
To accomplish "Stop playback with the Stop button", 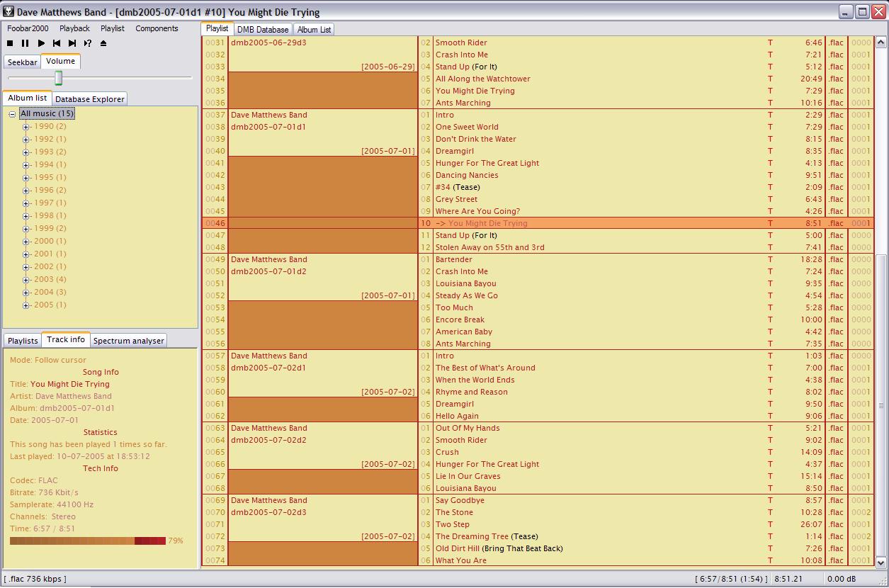I will 11,43.
